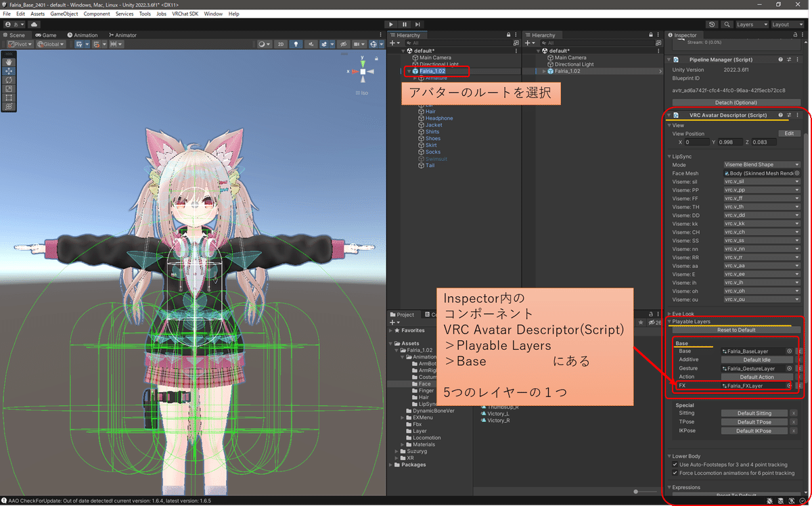Select the Rect transform tool

pyautogui.click(x=9, y=97)
